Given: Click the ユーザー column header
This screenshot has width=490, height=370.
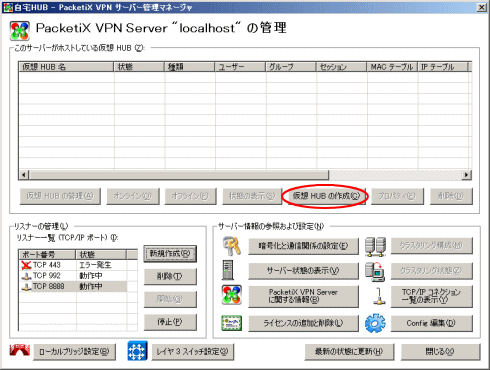Looking at the screenshot, I should coord(240,67).
